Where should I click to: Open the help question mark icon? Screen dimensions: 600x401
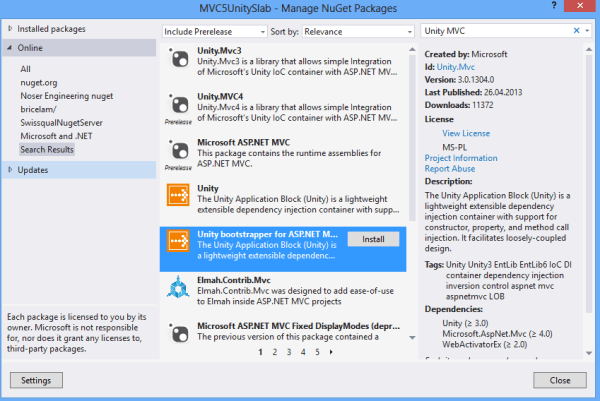(x=554, y=5)
